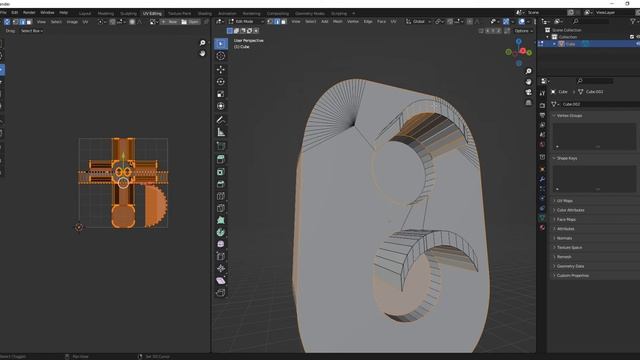Toggle Collection exclude checkbox in Outliner
The height and width of the screenshot is (360, 640).
point(632,37)
